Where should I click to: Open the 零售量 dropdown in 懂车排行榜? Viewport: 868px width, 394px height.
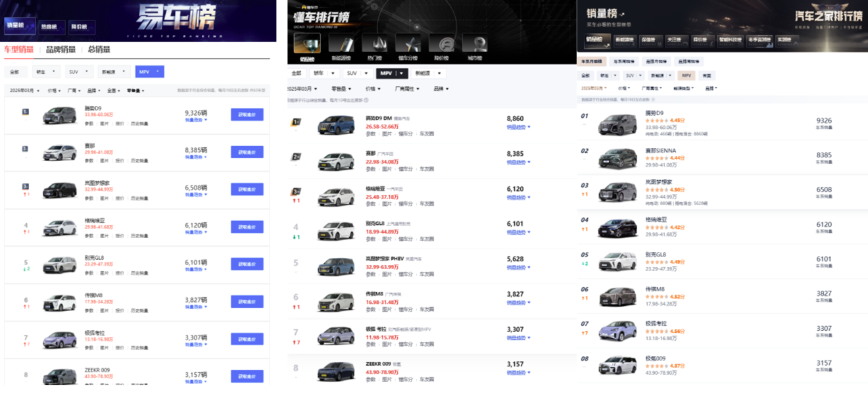click(x=340, y=89)
